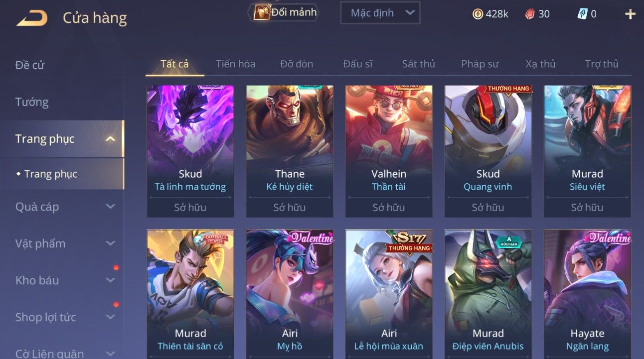Click the gold coin currency icon

tap(478, 14)
